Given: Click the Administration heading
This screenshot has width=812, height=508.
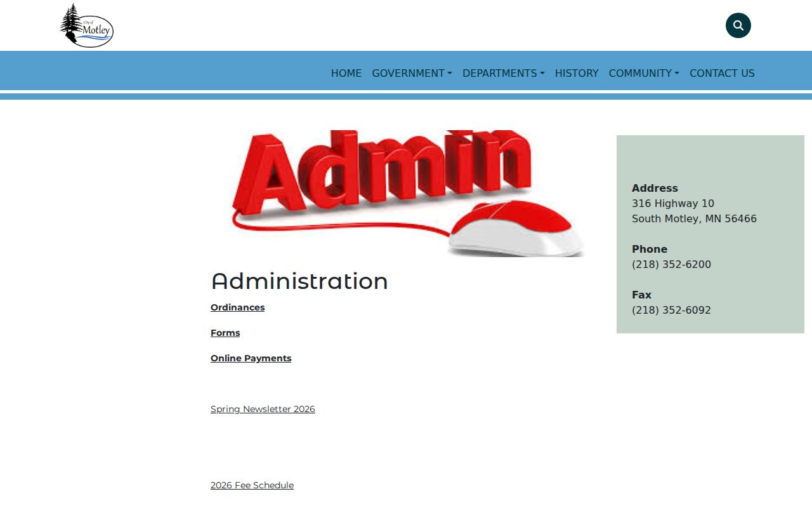Looking at the screenshot, I should [299, 281].
